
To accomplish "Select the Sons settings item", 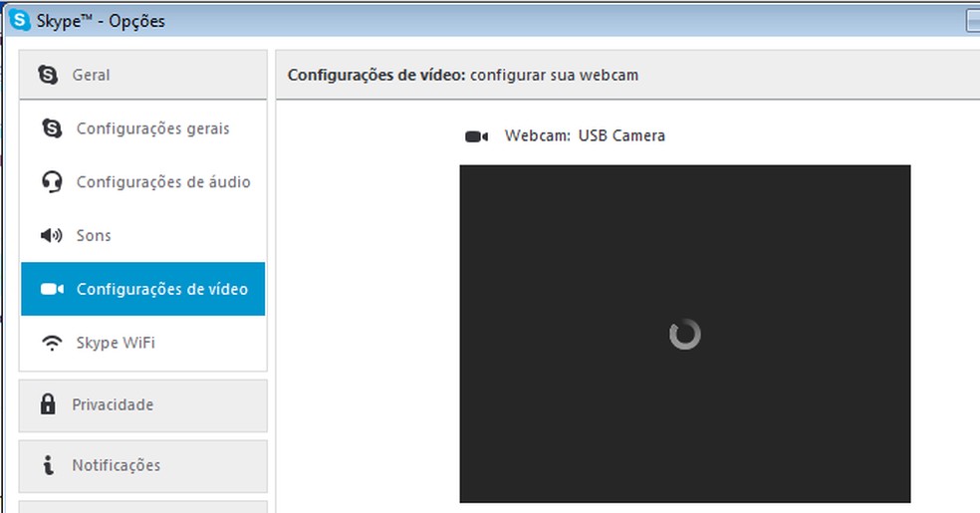I will 143,235.
